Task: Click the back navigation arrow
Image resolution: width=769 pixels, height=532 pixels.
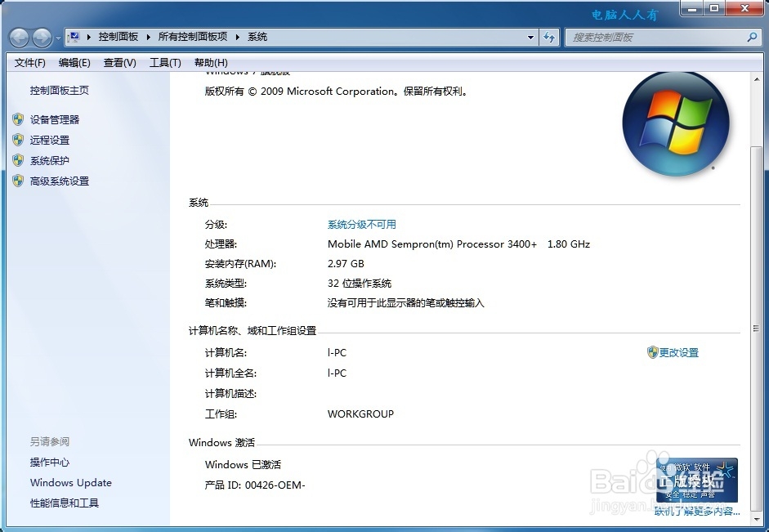Action: coord(18,37)
